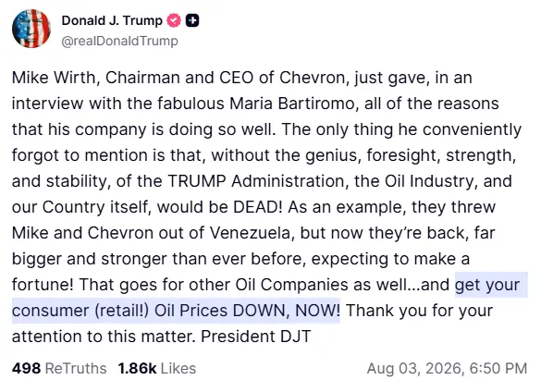Click the 'President DJT' signature text

click(x=255, y=337)
